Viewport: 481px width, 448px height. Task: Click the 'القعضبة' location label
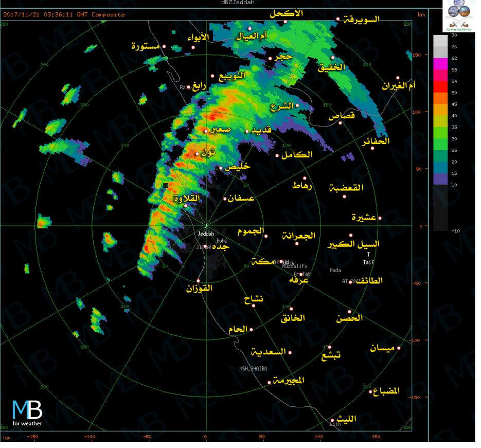pos(346,187)
